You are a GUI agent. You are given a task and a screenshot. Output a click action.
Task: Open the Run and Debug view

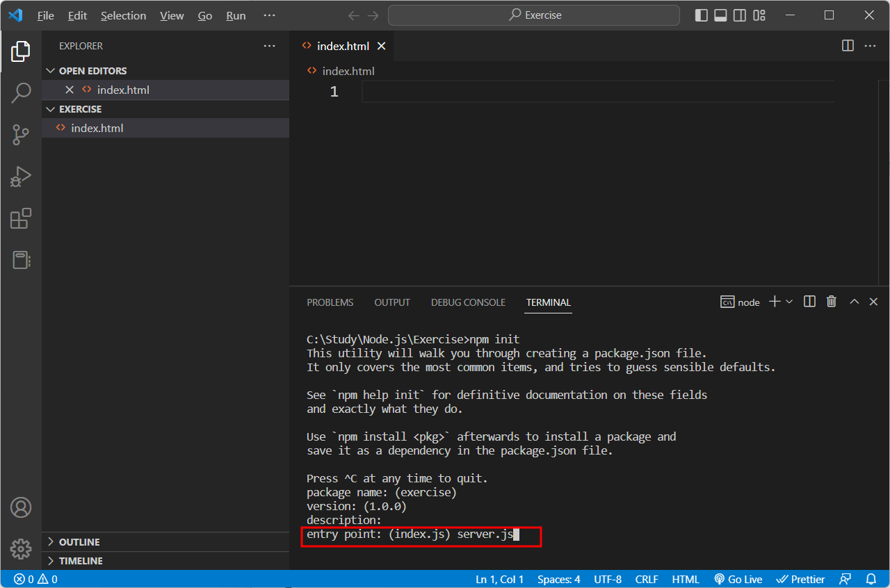[x=21, y=177]
